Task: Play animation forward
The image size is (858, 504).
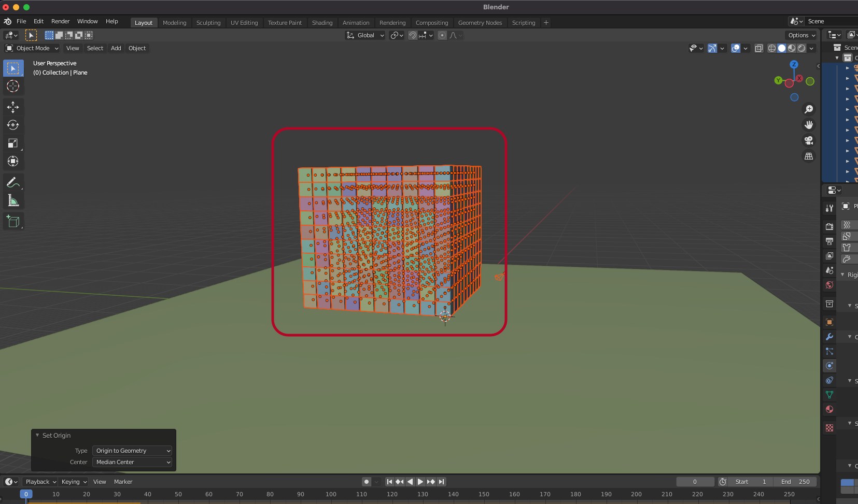Action: coord(420,482)
